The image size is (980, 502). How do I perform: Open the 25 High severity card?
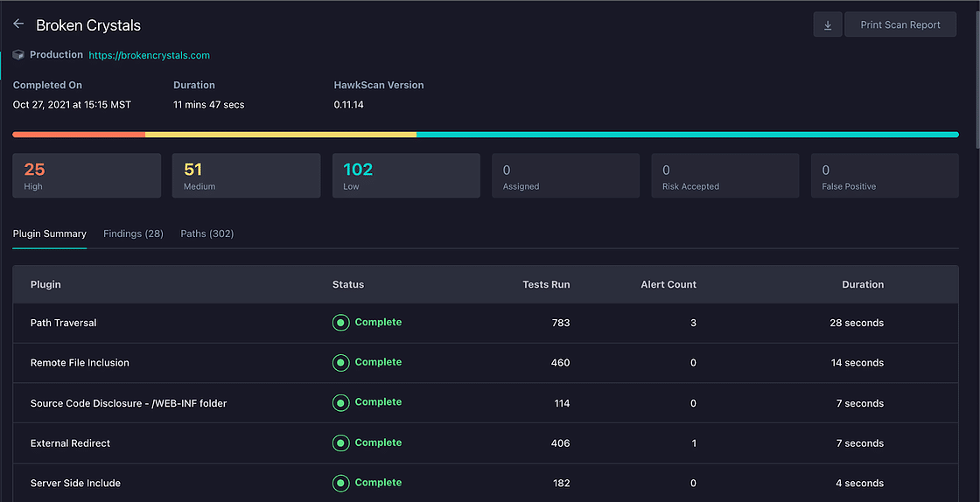pos(87,176)
